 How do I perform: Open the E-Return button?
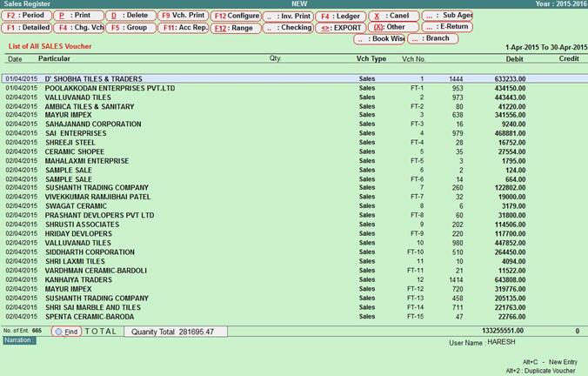447,27
